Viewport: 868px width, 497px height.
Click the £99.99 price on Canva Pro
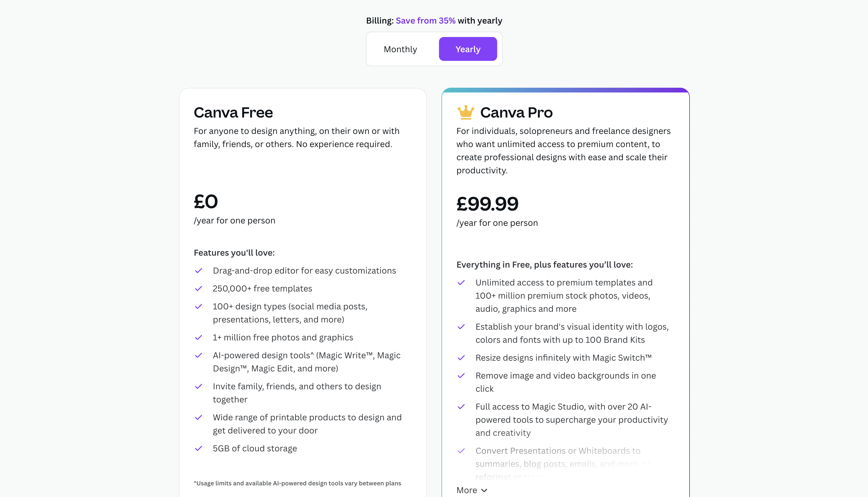[487, 204]
